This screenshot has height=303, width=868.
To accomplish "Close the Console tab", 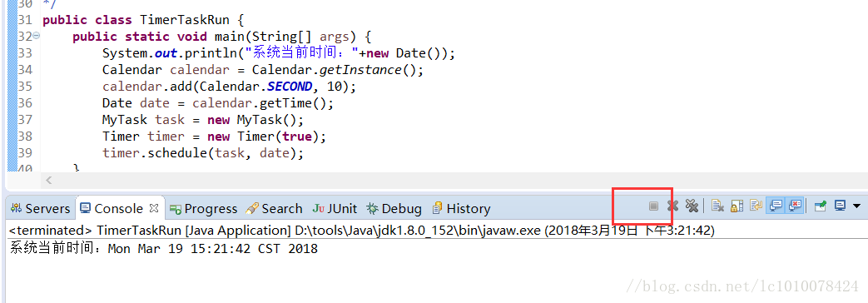I will click(155, 208).
